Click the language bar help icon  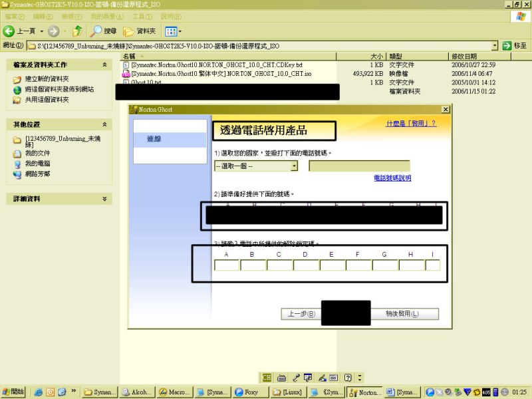[x=348, y=378]
